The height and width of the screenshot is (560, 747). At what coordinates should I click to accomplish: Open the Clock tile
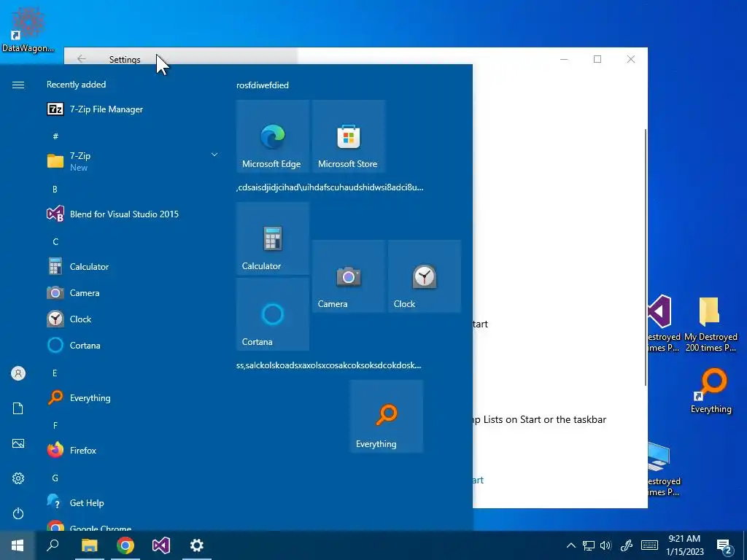pos(425,276)
